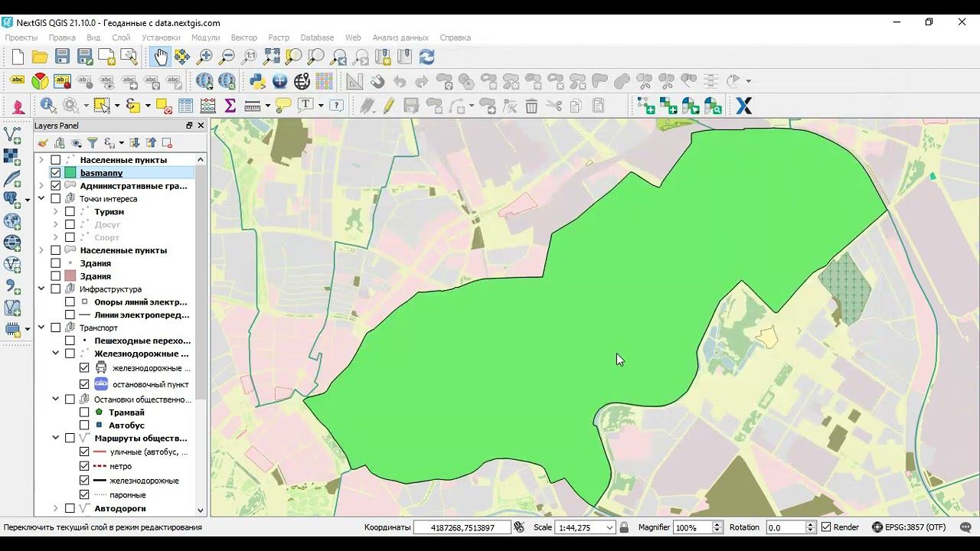980x551 pixels.
Task: Open the Scale dropdown list
Action: tap(609, 527)
